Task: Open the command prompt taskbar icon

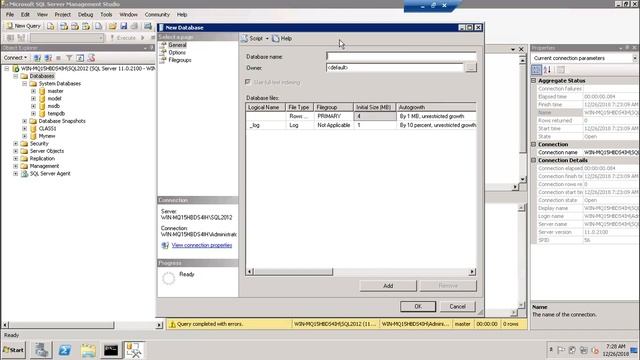Action: pos(111,350)
